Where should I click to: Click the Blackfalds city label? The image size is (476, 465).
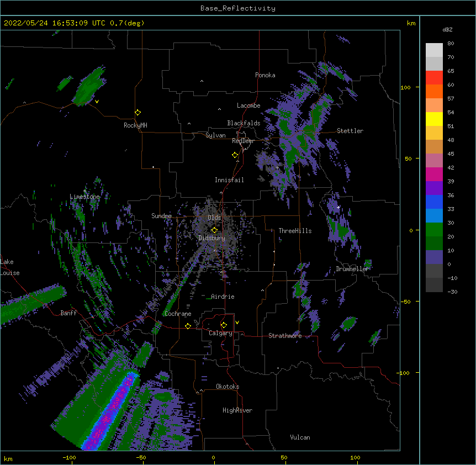(x=244, y=123)
